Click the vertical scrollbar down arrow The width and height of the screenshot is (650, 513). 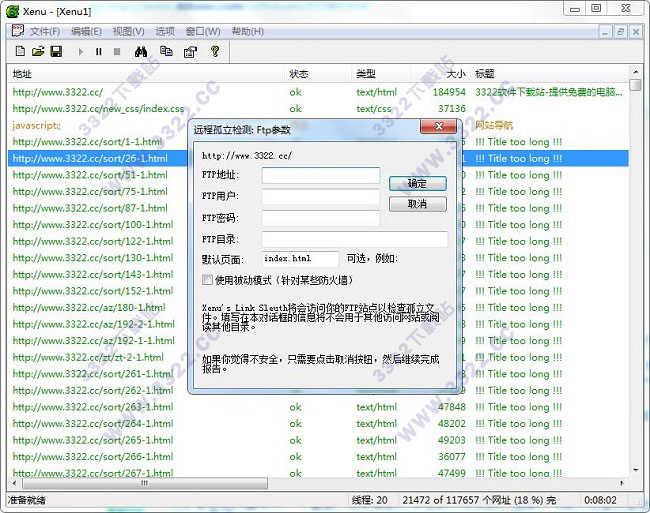pos(635,470)
